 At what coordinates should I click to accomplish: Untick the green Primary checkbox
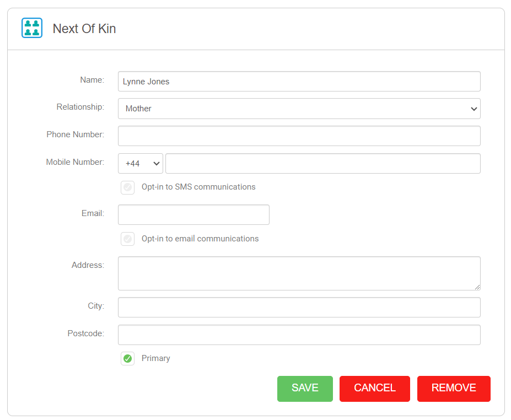coord(128,359)
